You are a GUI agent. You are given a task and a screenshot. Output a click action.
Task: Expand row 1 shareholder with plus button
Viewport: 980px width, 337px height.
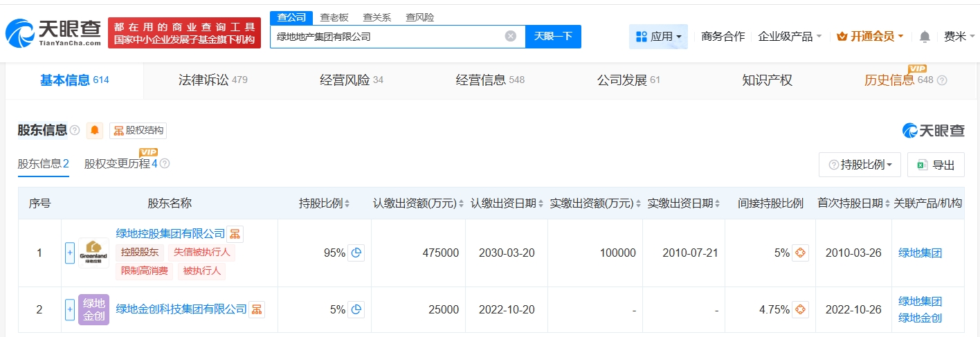click(69, 253)
